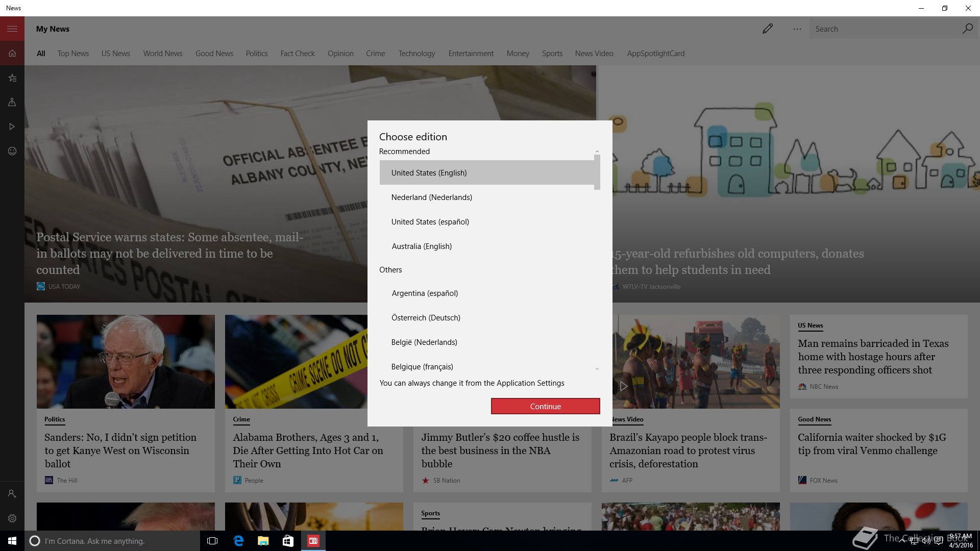Viewport: 980px width, 551px height.
Task: Open the three-dot more options menu
Action: tap(797, 29)
